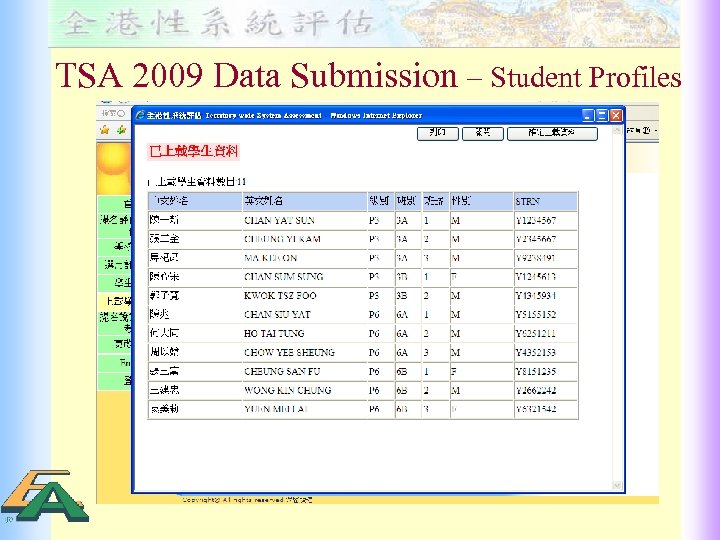
Task: Click level P3 in the CHAN SUM SUNG row
Action: 374,277
